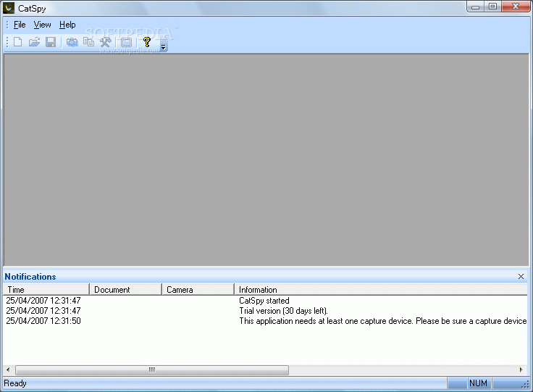Screen dimensions: 533x392
Task: Click the camera snapshot toolbar icon
Action: (x=72, y=42)
